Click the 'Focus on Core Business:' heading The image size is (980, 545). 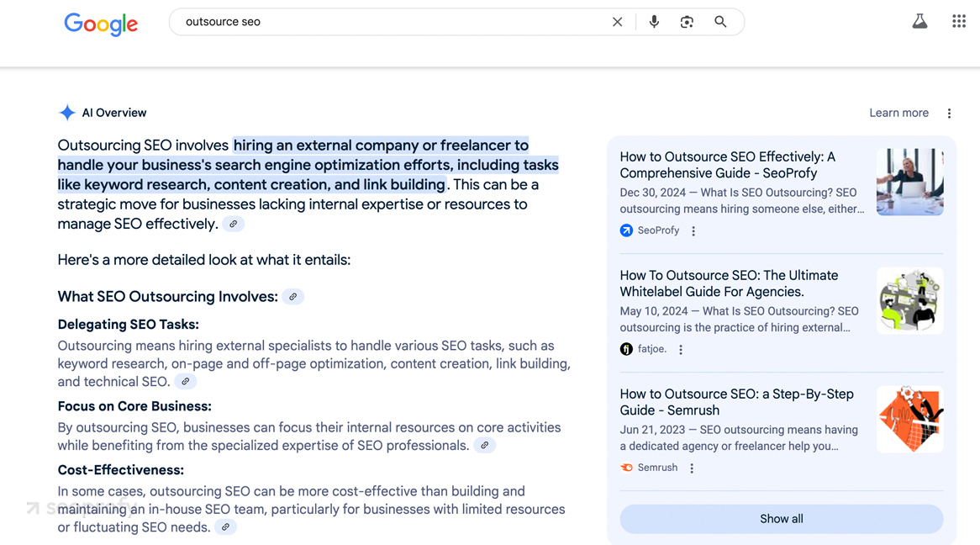(134, 406)
